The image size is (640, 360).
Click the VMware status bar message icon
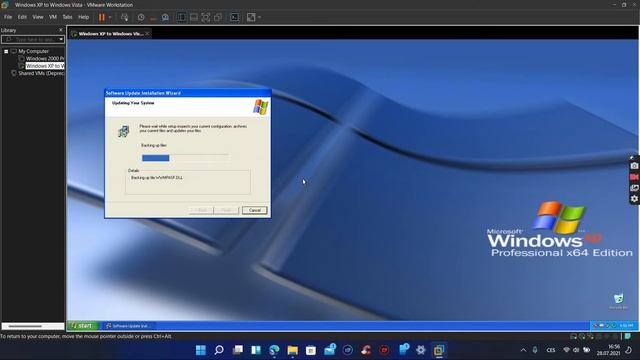[628, 337]
